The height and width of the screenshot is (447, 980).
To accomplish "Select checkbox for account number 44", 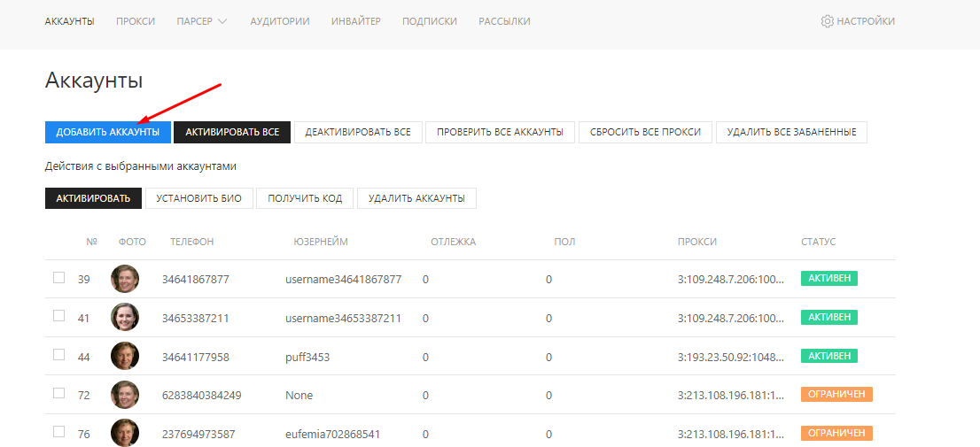I will click(x=59, y=354).
